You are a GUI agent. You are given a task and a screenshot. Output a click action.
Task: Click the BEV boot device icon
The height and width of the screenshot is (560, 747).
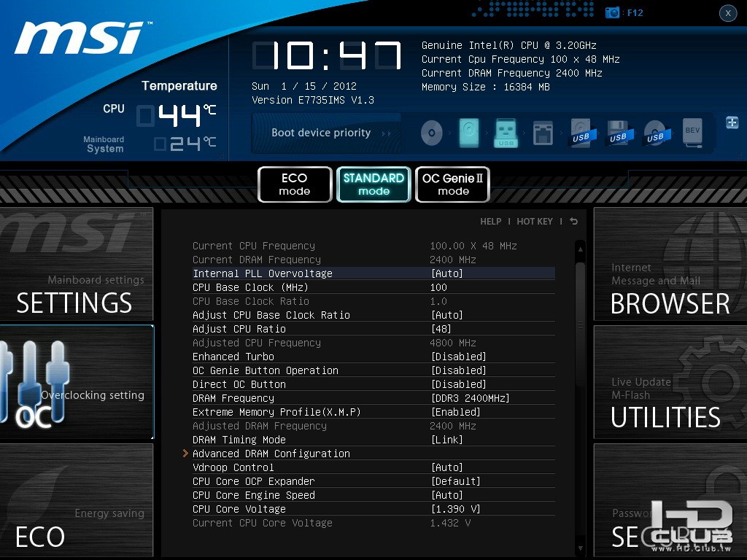coord(692,133)
